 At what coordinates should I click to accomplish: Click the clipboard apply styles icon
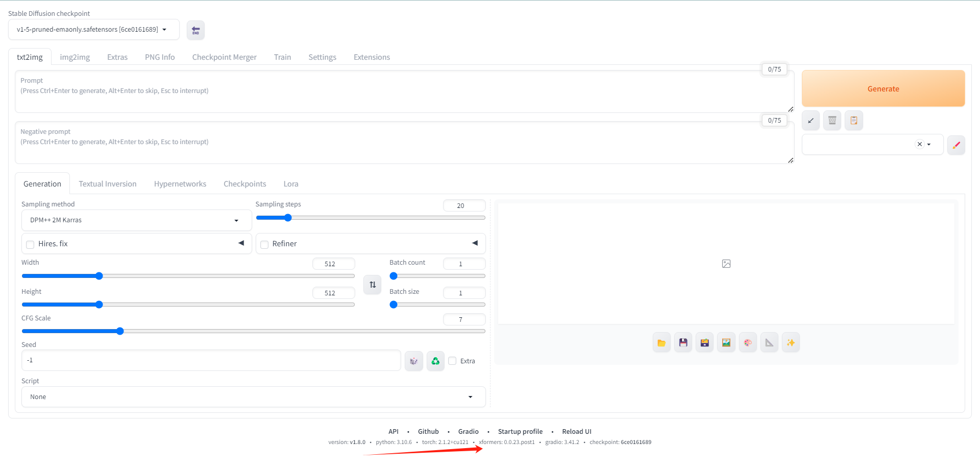tap(853, 121)
